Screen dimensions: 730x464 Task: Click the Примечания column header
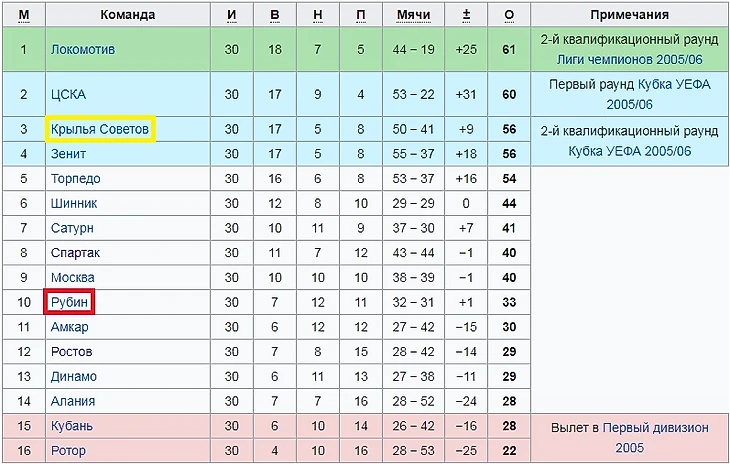tap(629, 15)
